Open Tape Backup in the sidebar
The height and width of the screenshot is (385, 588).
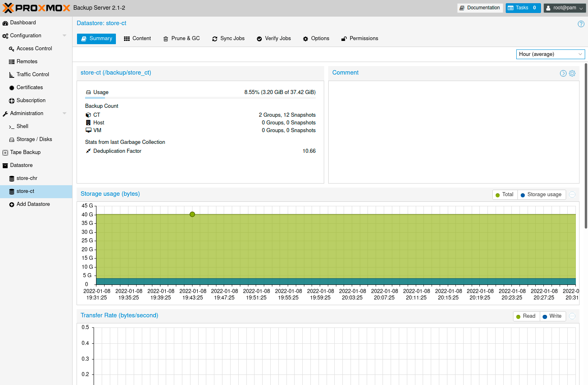coord(25,152)
